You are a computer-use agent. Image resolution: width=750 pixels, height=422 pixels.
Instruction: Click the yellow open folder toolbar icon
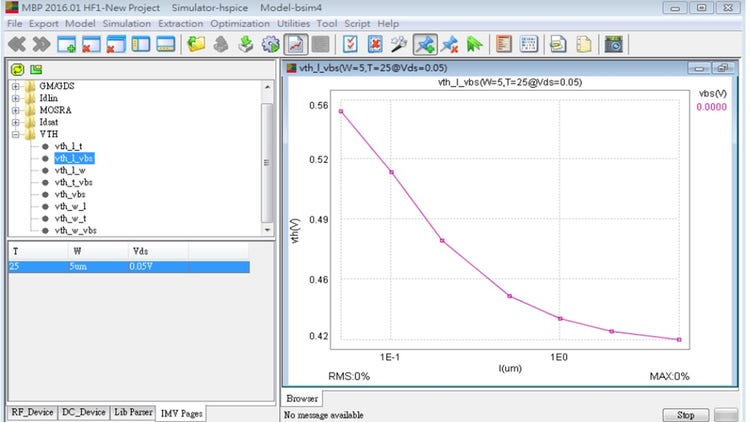tap(197, 44)
